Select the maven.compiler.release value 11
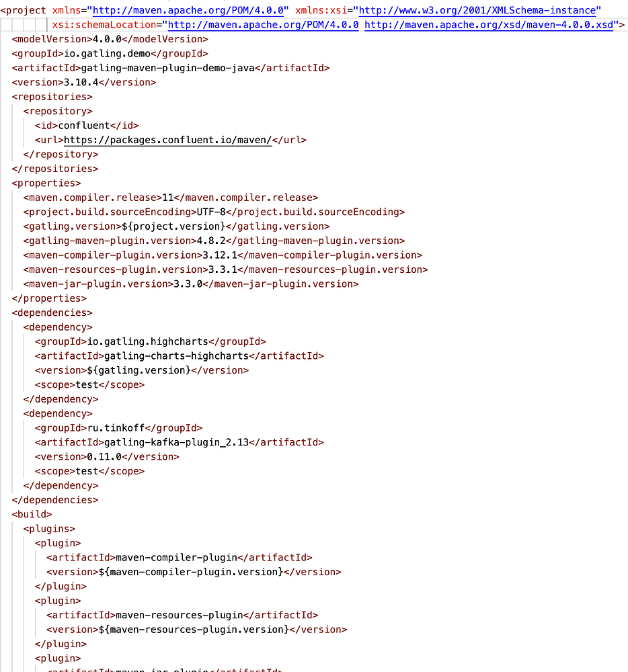The width and height of the screenshot is (628, 672). (167, 198)
